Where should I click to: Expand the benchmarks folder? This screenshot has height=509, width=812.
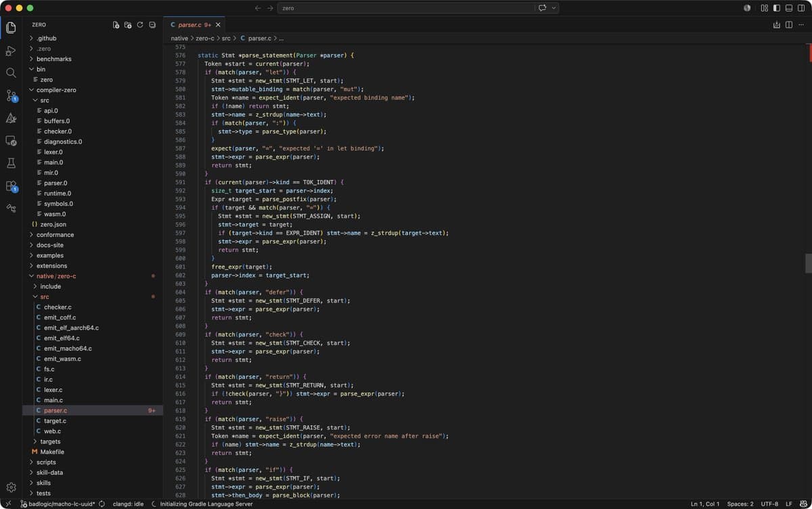coord(93,59)
